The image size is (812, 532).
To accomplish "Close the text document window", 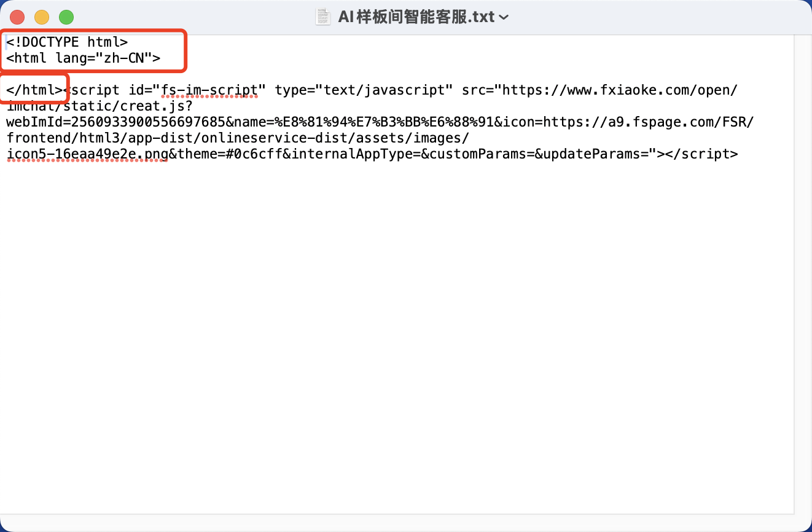I will click(x=17, y=17).
